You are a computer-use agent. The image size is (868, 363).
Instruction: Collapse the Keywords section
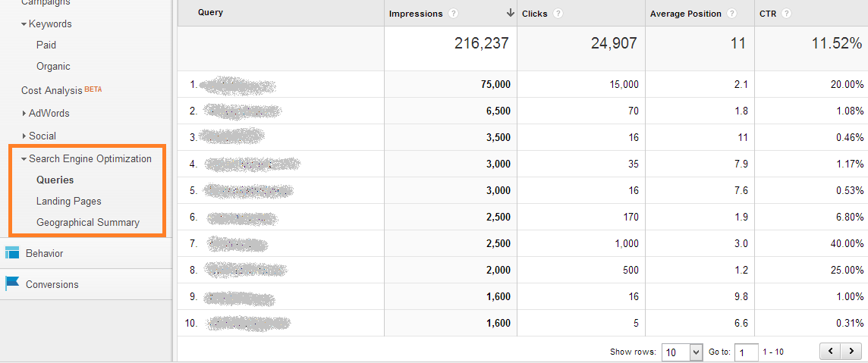(x=24, y=24)
